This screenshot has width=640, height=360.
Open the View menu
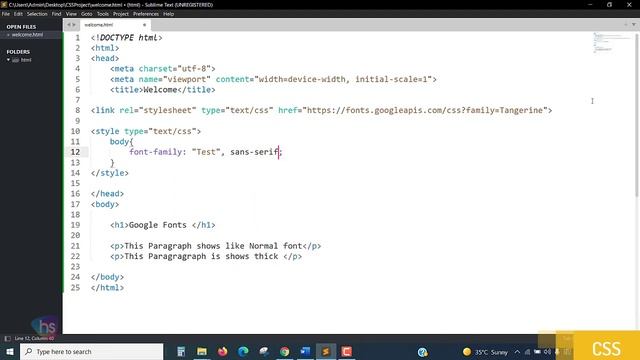[x=71, y=14]
